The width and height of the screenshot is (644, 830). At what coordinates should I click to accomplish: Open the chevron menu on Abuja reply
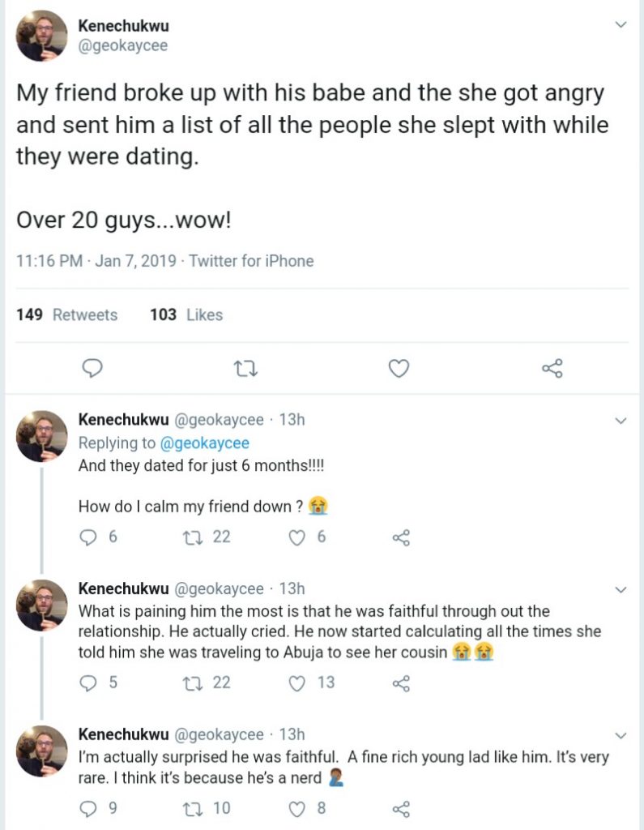tap(621, 589)
